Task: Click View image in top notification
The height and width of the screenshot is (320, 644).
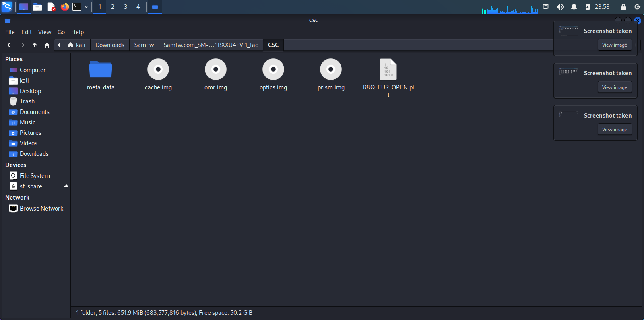Action: (615, 45)
